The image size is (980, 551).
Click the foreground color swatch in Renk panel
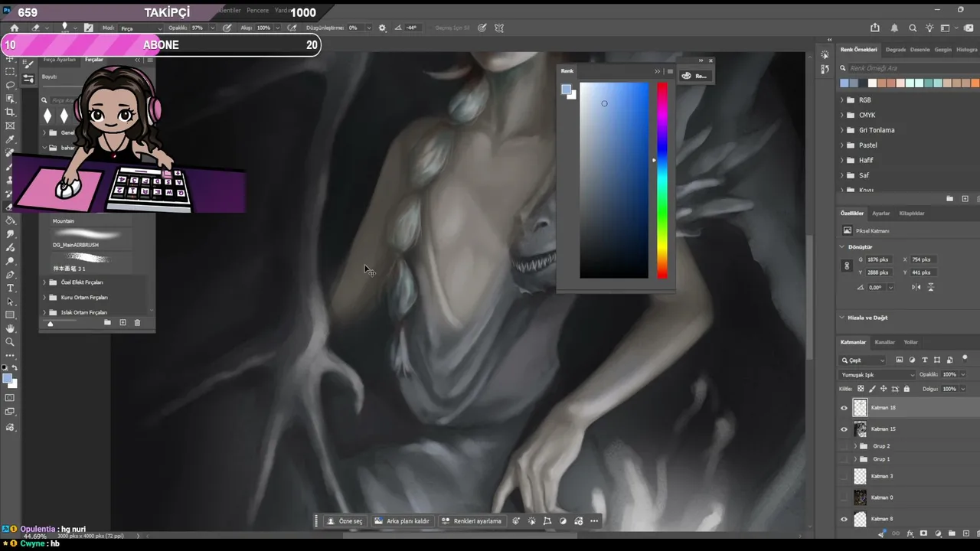coord(566,90)
